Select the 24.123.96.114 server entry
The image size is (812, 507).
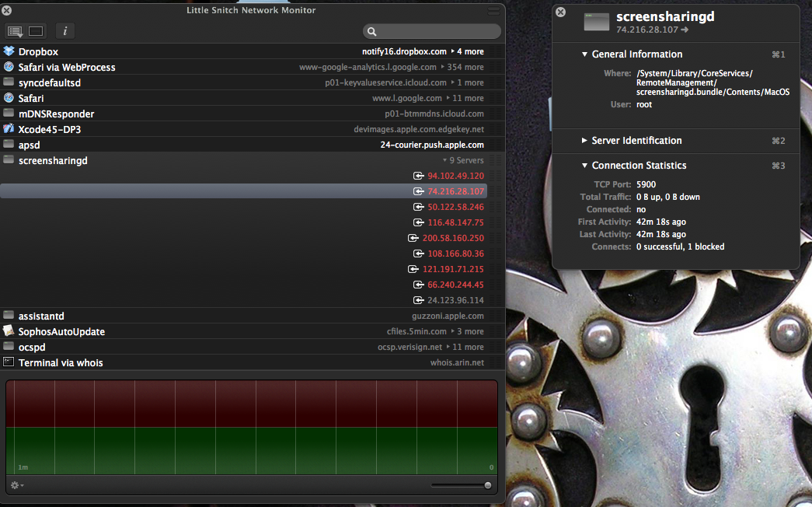[x=455, y=300]
